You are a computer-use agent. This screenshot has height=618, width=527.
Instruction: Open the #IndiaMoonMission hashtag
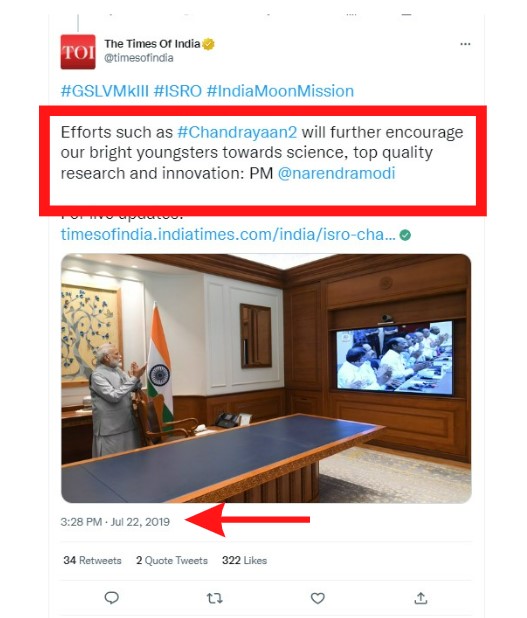[x=280, y=91]
